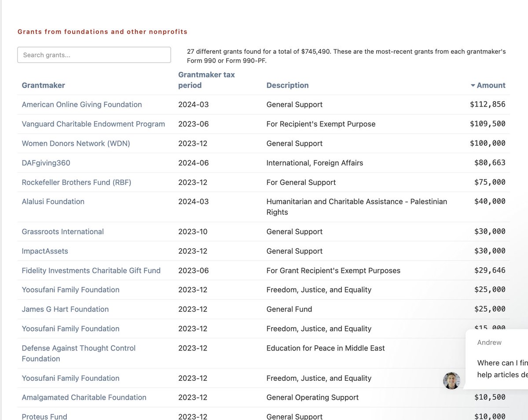Open the James G Hart Foundation link
The image size is (528, 420).
[x=65, y=309]
